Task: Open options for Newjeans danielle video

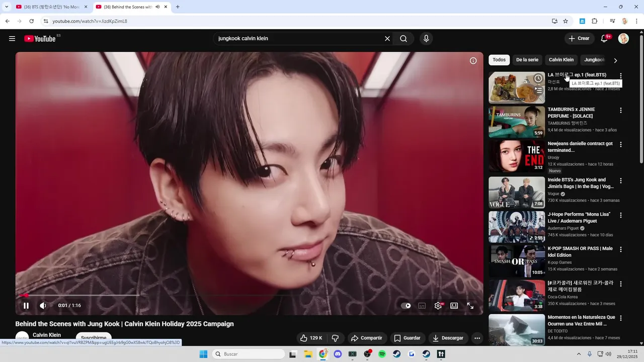Action: [x=620, y=144]
